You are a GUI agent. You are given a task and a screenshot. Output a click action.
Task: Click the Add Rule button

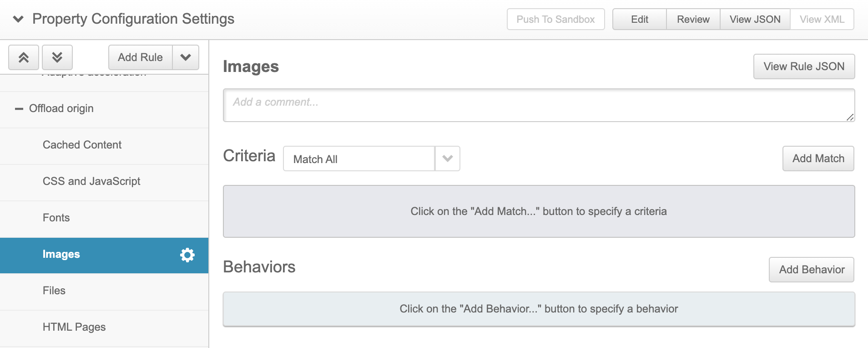click(x=141, y=57)
